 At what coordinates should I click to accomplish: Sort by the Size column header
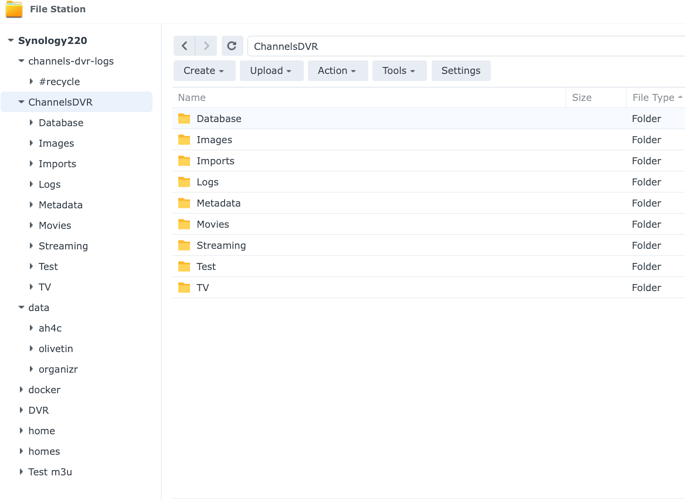tap(596, 97)
